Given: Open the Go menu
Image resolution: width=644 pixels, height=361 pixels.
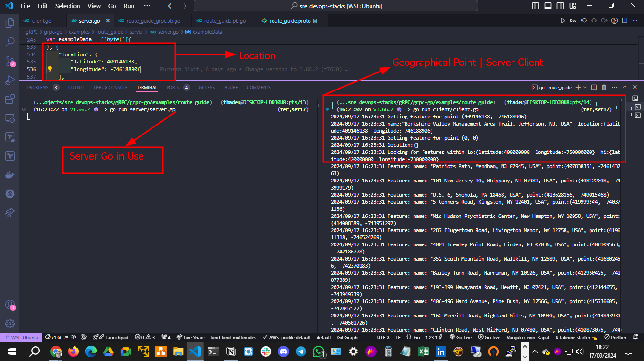Looking at the screenshot, I should 112,6.
